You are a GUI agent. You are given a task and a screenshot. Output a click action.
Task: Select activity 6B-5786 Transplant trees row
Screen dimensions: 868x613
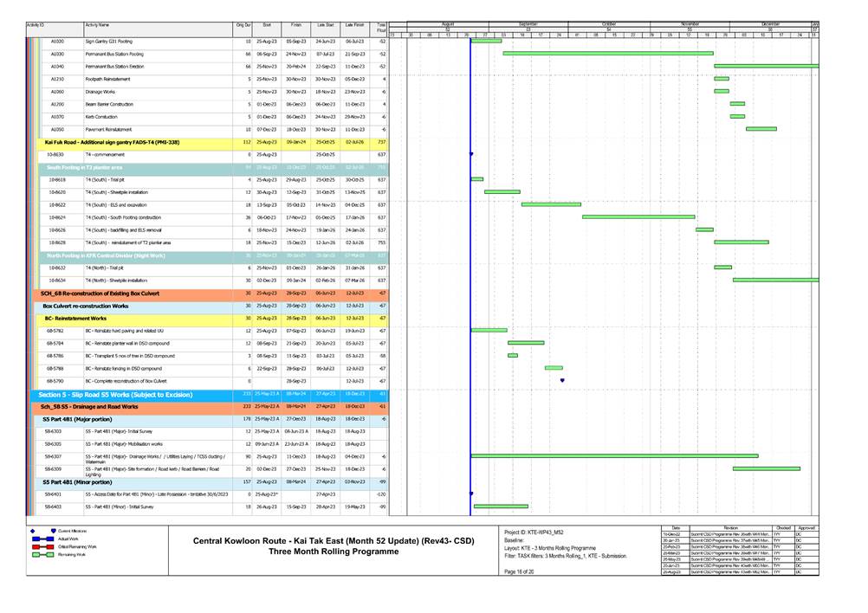click(130, 356)
